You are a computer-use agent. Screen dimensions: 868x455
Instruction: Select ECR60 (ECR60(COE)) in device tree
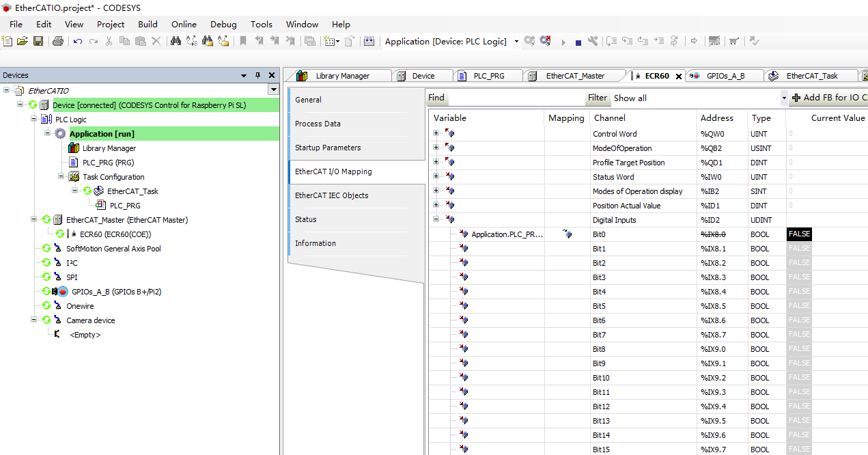(115, 234)
